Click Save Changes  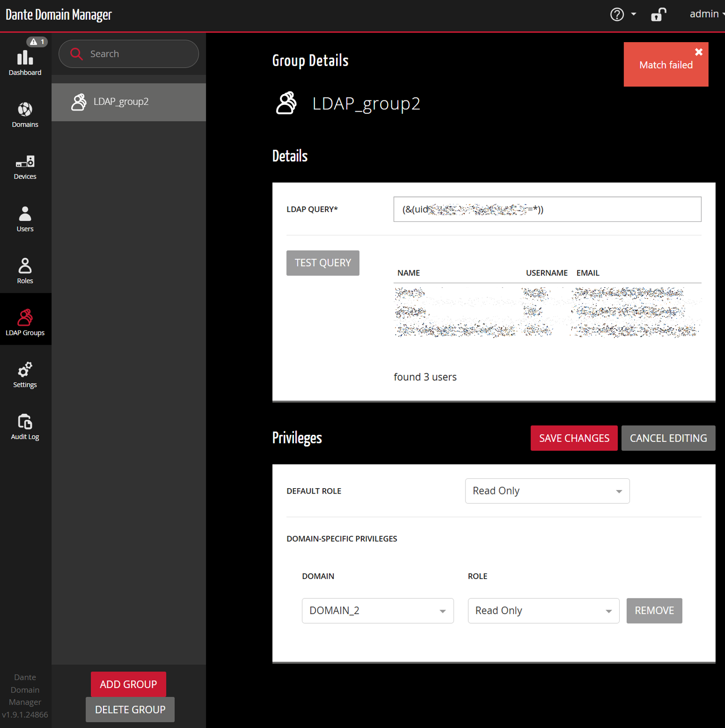tap(574, 438)
